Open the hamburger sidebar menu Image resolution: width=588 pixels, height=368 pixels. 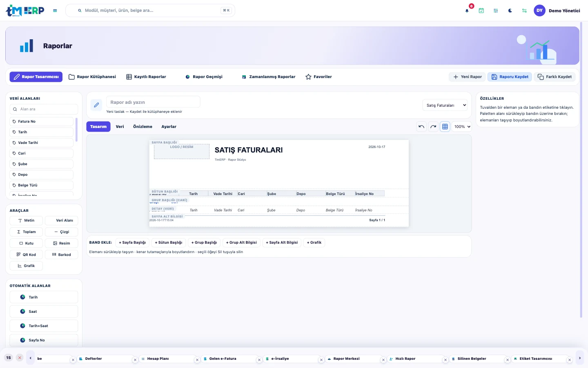pos(55,11)
